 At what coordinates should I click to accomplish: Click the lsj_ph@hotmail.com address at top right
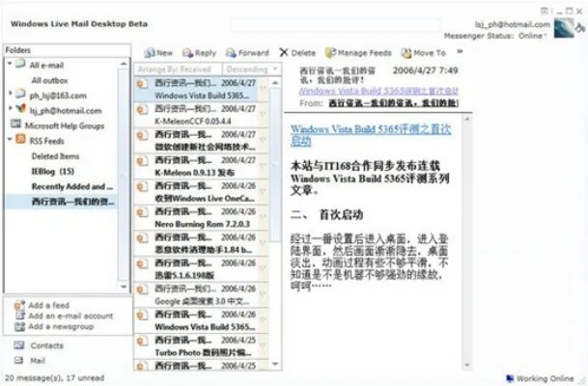click(x=513, y=24)
